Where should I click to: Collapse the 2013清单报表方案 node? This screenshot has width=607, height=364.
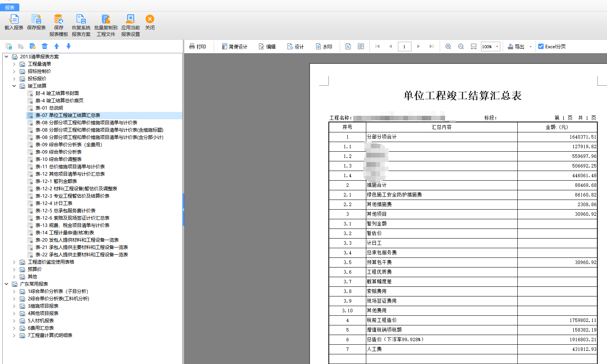point(7,56)
